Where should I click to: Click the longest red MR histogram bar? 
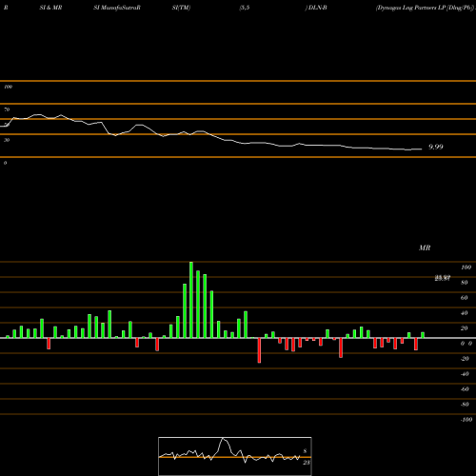coord(259,350)
